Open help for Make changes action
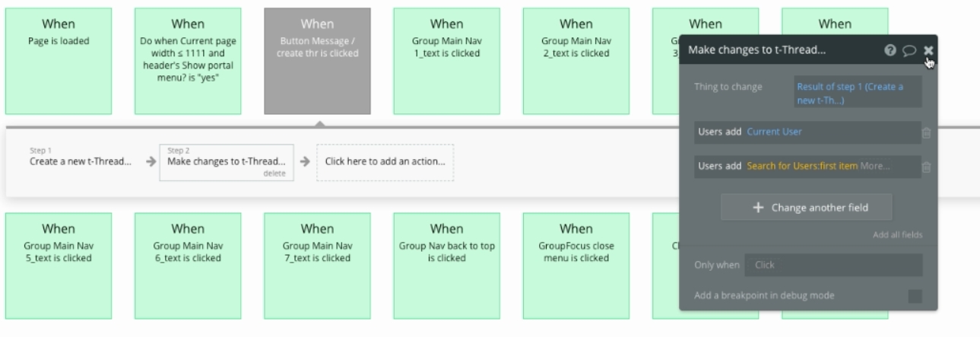 (x=890, y=50)
